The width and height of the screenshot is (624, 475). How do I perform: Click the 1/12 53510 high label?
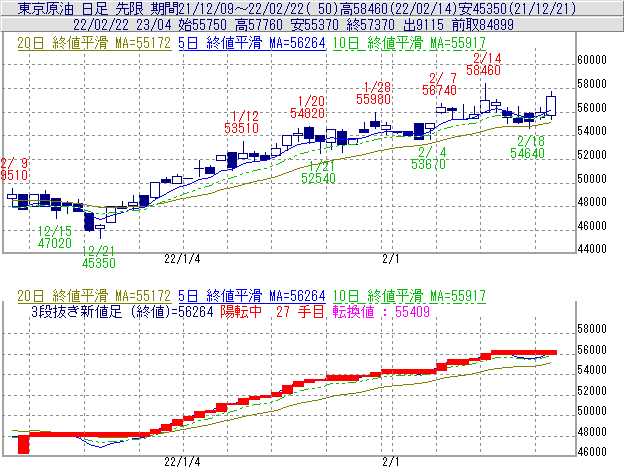point(242,123)
